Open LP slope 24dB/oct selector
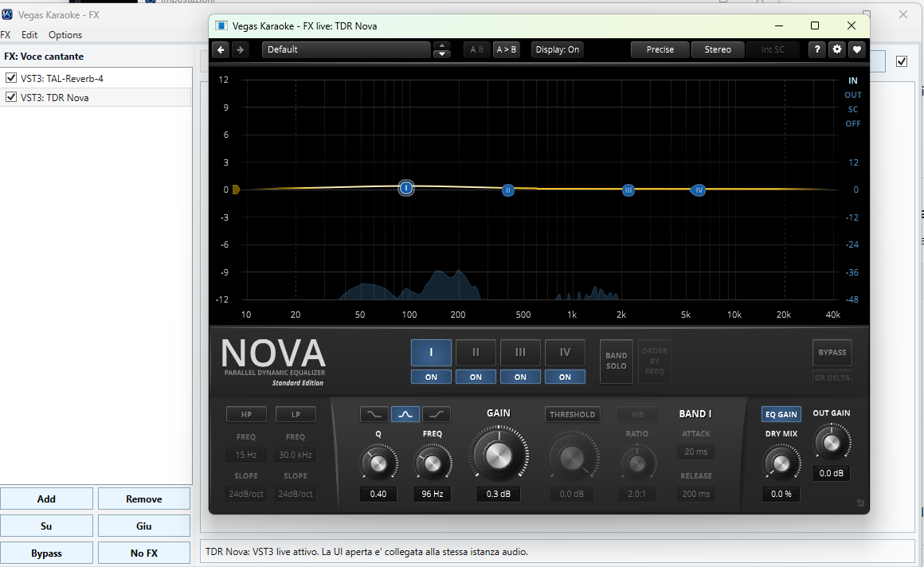Viewport: 924px width, 567px height. point(296,494)
